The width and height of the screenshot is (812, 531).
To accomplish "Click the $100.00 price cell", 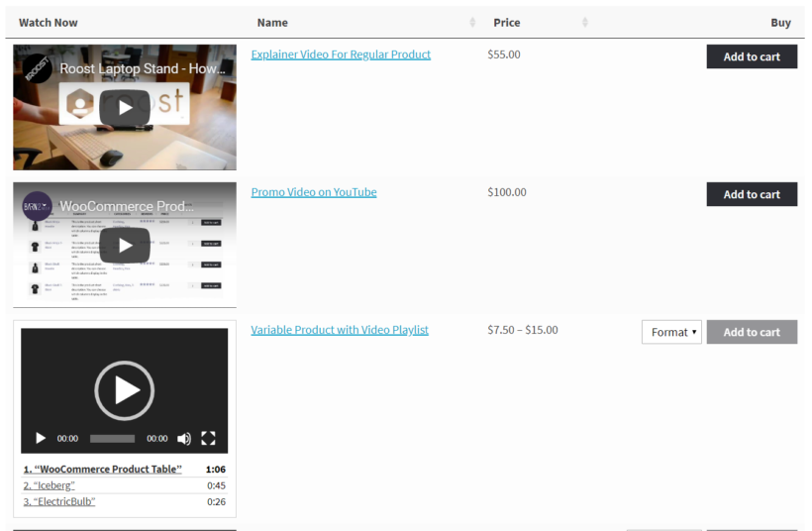I will coord(507,192).
